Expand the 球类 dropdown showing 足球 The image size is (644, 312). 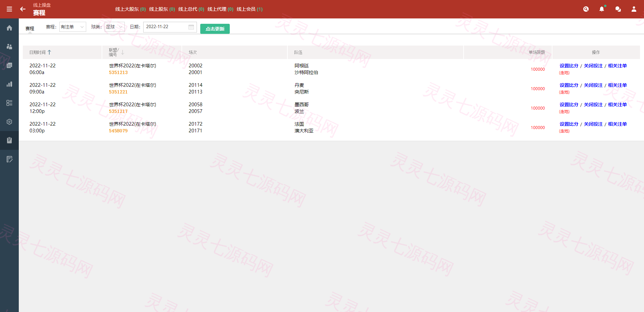click(x=115, y=27)
